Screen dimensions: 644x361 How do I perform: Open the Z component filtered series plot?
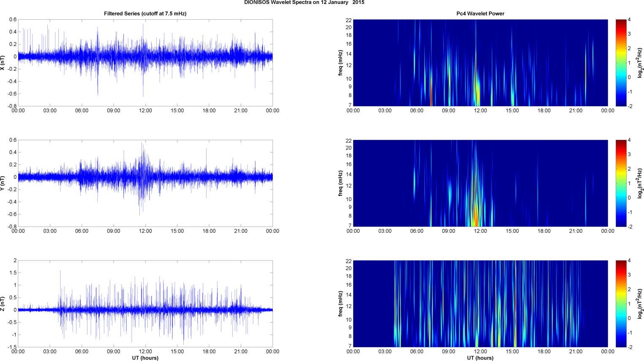tap(145, 304)
